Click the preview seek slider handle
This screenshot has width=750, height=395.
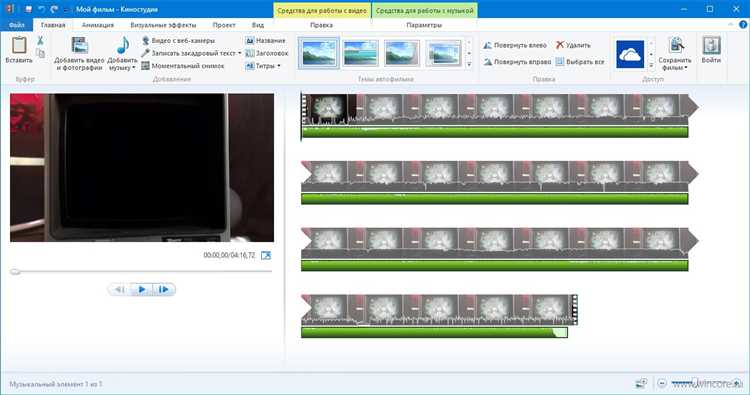pos(15,272)
